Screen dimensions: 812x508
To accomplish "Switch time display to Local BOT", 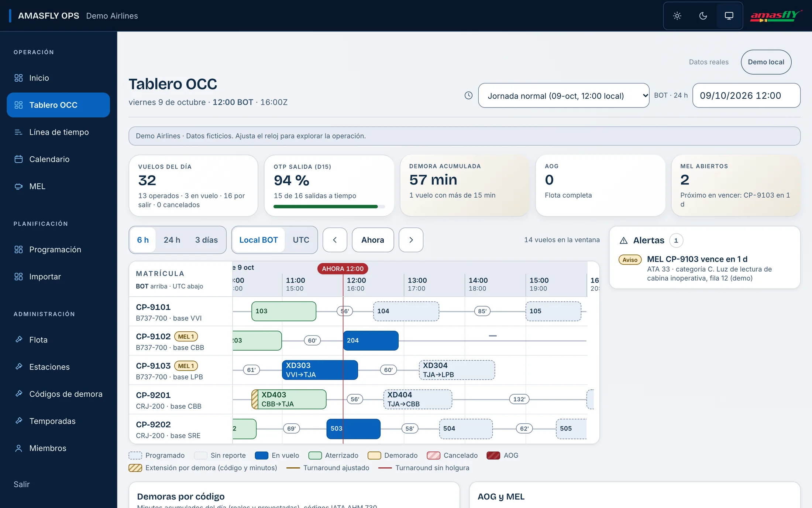I will (259, 240).
